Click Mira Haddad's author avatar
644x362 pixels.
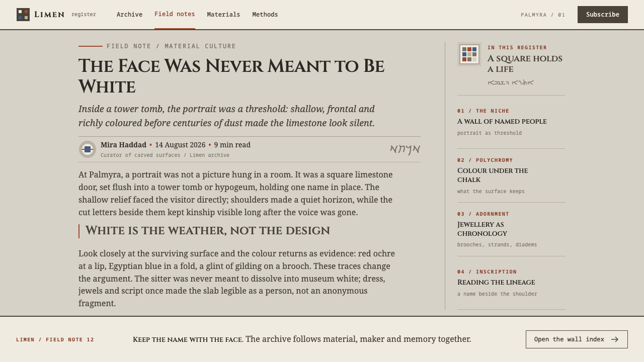pos(88,149)
